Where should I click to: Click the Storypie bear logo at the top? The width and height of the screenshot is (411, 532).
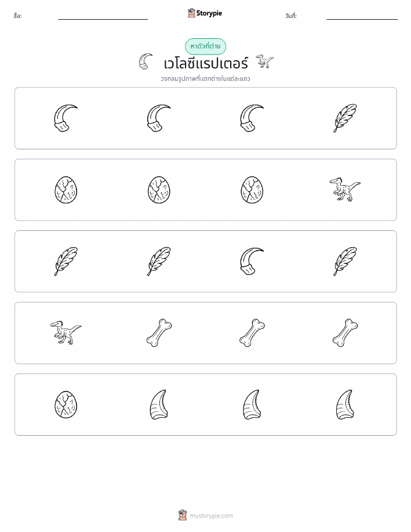point(191,13)
